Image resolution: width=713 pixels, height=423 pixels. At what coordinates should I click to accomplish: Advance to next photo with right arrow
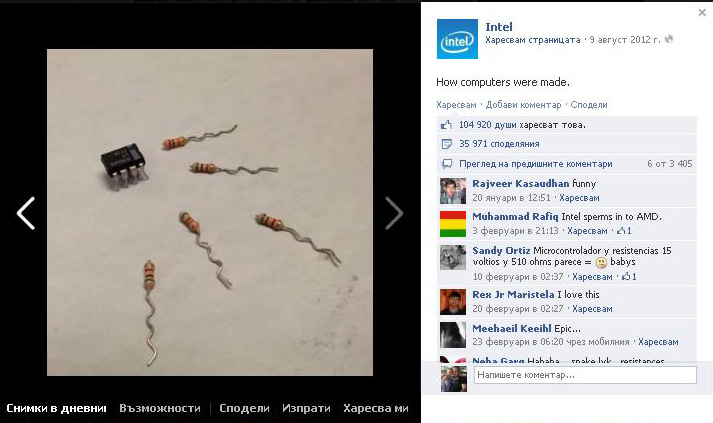click(394, 213)
